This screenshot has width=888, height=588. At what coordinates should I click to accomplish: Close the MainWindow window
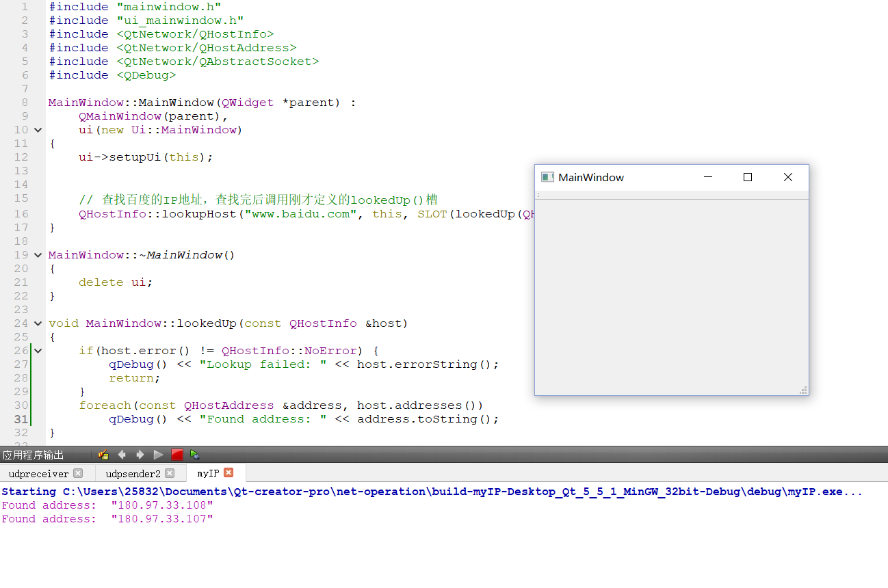point(788,177)
